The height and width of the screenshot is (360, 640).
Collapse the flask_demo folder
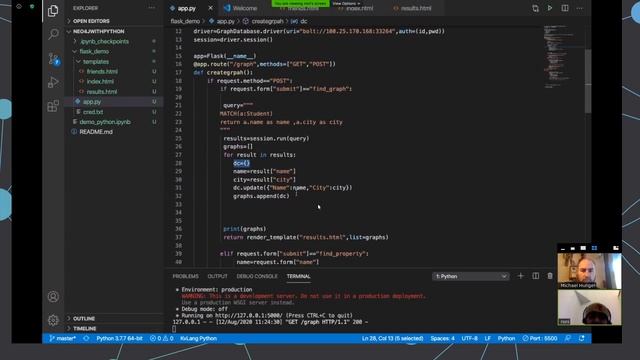coord(94,51)
